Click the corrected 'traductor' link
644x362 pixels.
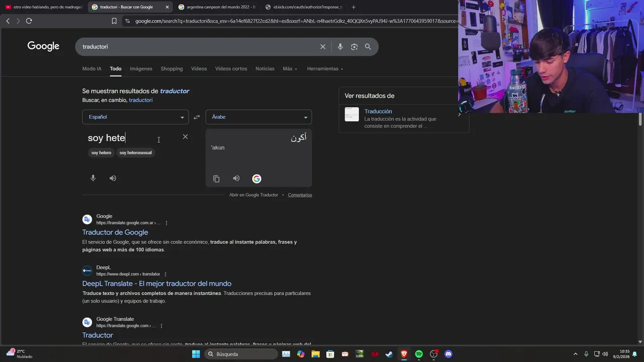[x=175, y=91]
